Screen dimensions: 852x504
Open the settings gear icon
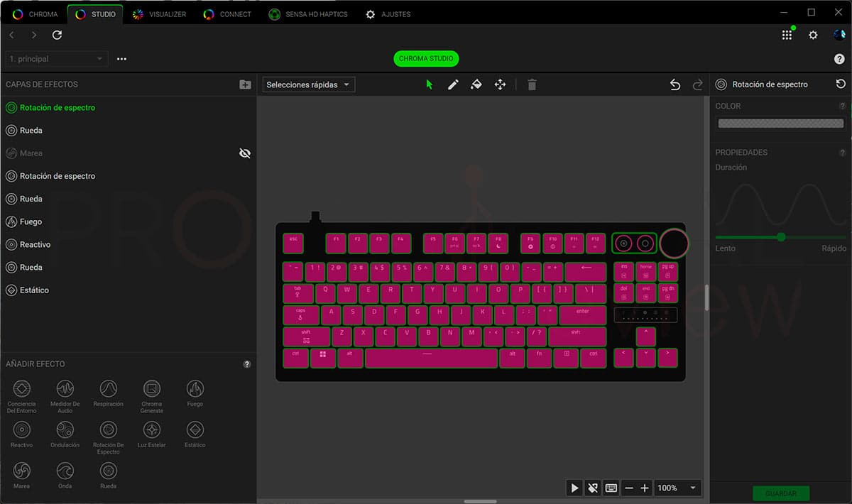tap(814, 35)
